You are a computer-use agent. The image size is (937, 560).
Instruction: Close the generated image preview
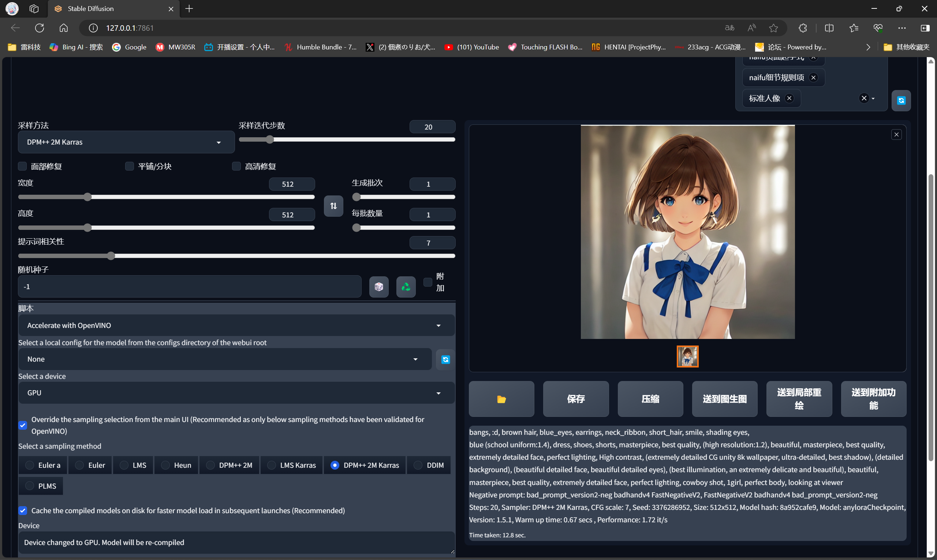(x=896, y=135)
